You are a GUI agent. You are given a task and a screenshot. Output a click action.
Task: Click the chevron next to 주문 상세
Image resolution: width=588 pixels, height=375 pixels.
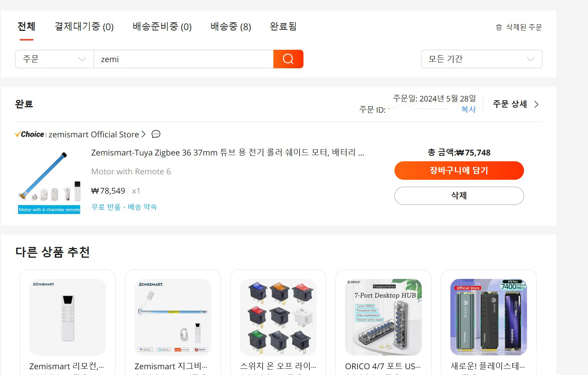(x=536, y=104)
